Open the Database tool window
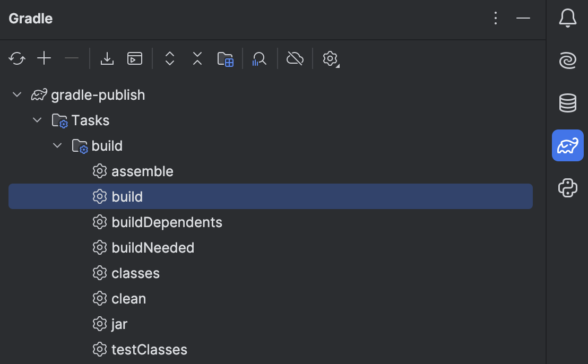 click(568, 103)
